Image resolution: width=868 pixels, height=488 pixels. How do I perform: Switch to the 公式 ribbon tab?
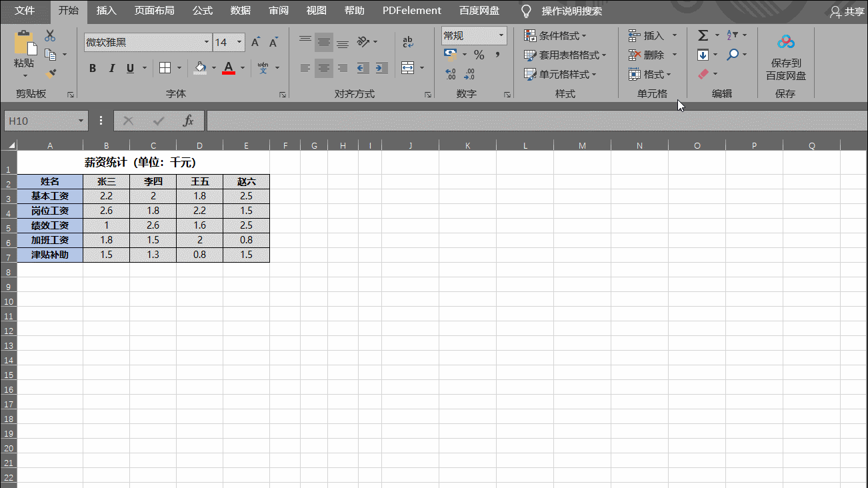[203, 11]
